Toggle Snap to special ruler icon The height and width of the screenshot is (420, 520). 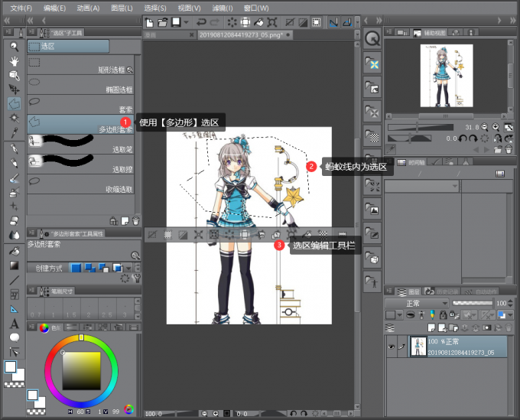pyautogui.click(x=347, y=22)
